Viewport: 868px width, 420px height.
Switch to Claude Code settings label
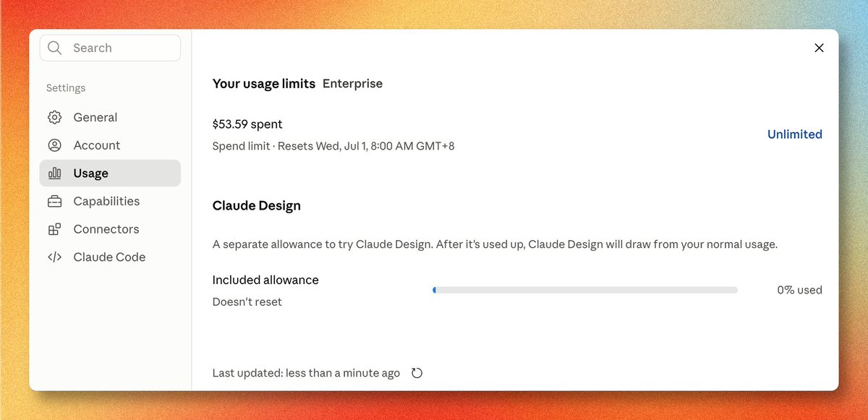tap(109, 257)
